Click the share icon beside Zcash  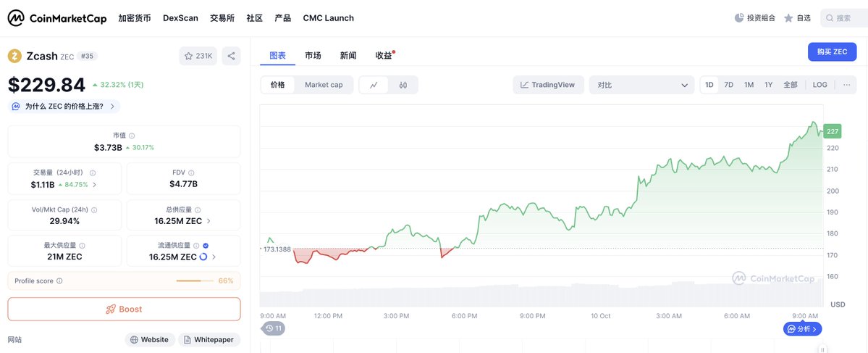pyautogui.click(x=232, y=56)
